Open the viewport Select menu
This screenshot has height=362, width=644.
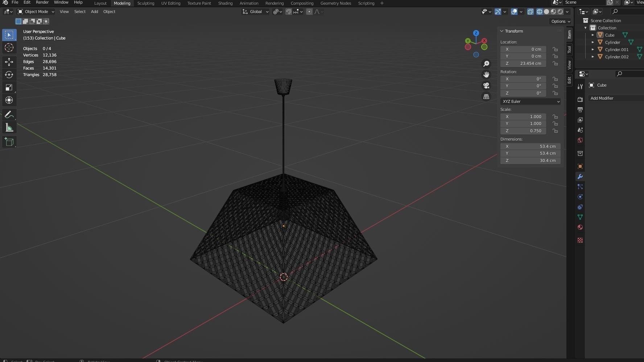(80, 12)
